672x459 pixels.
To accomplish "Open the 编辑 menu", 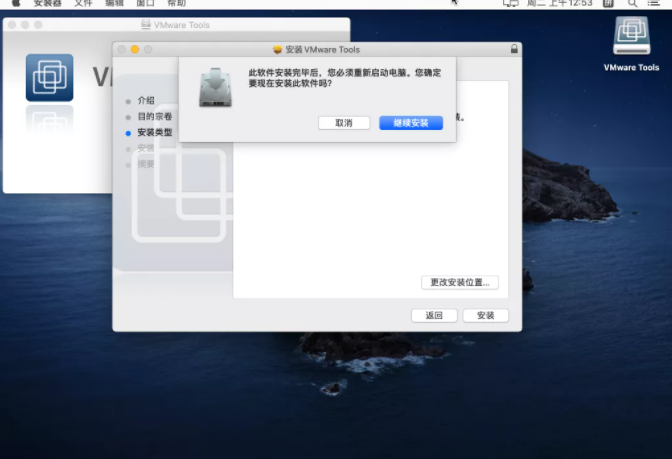I will pos(114,3).
